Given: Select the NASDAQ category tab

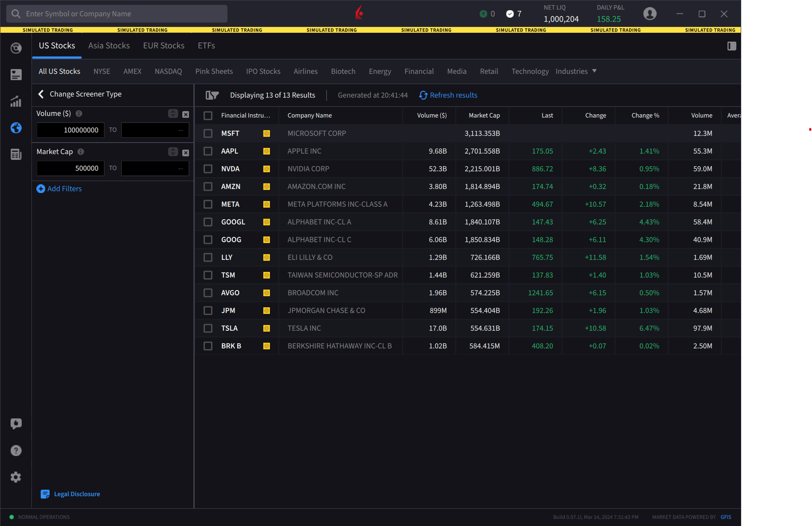Looking at the screenshot, I should [x=168, y=71].
